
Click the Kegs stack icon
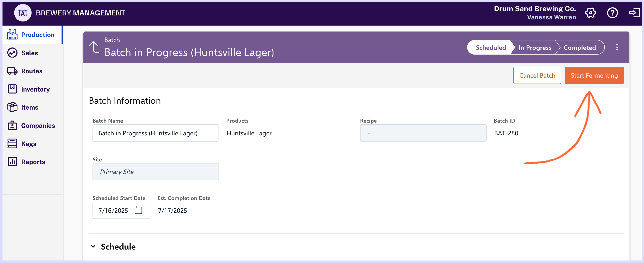(x=12, y=144)
